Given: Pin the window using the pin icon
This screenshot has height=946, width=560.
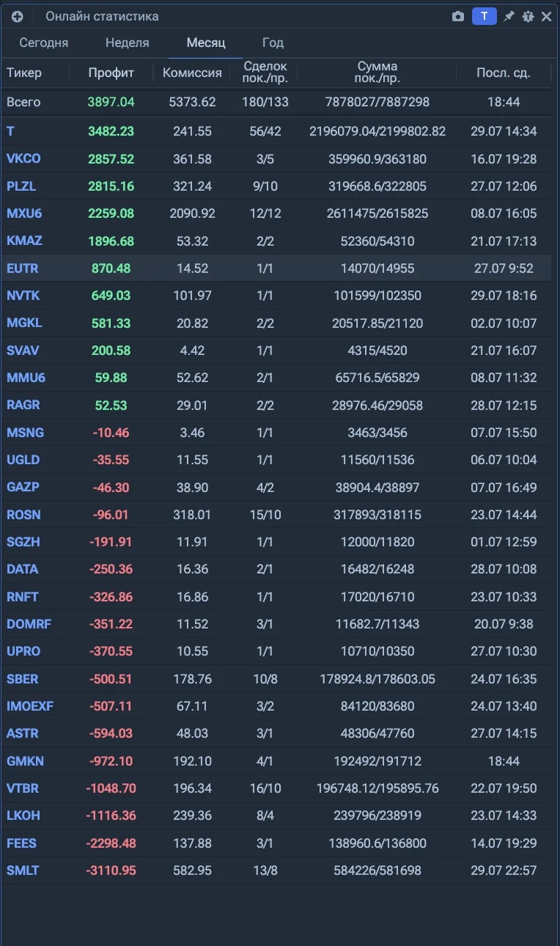Looking at the screenshot, I should [509, 16].
